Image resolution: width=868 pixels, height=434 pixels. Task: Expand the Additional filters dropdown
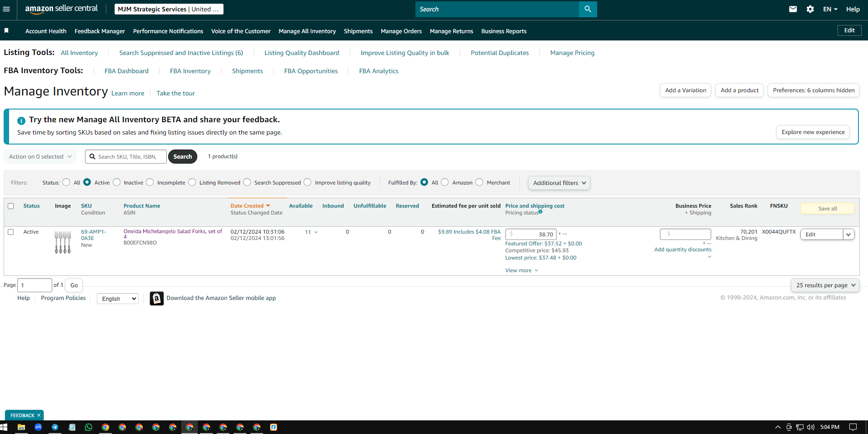point(559,183)
